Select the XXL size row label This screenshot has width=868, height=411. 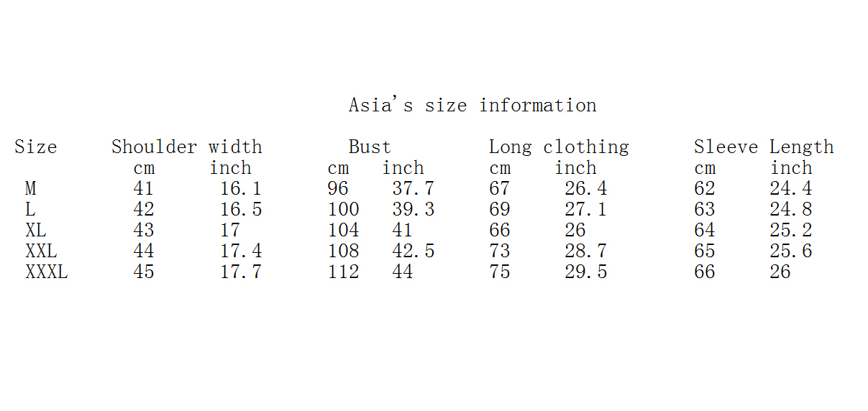point(41,251)
